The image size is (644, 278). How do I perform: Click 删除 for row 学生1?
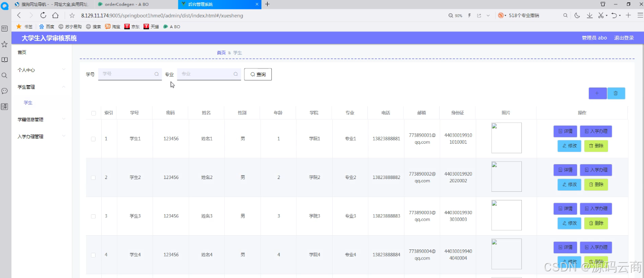coord(596,146)
